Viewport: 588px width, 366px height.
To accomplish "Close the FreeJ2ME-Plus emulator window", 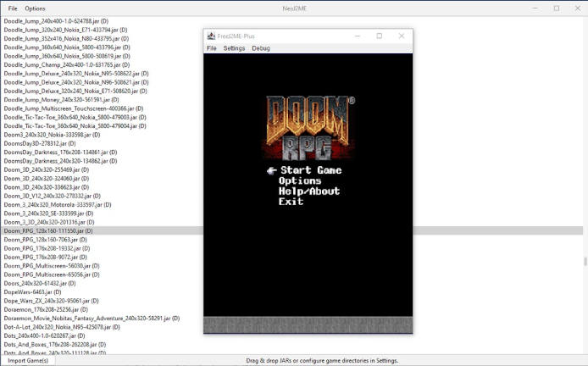I will click(402, 36).
